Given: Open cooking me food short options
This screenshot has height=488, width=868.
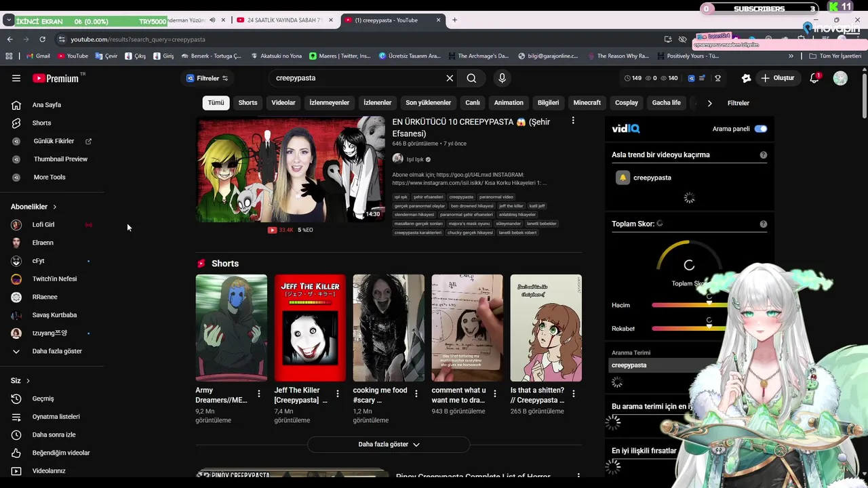Looking at the screenshot, I should pyautogui.click(x=416, y=394).
